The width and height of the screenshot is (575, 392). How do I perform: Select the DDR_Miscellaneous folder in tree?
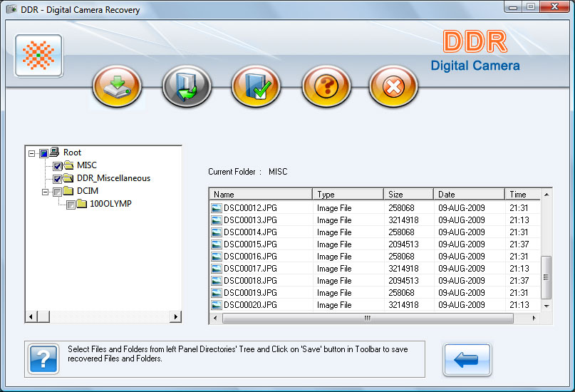(114, 178)
